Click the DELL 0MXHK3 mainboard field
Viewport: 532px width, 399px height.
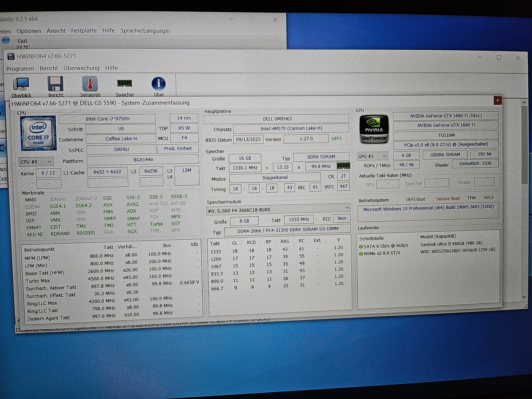coord(277,119)
